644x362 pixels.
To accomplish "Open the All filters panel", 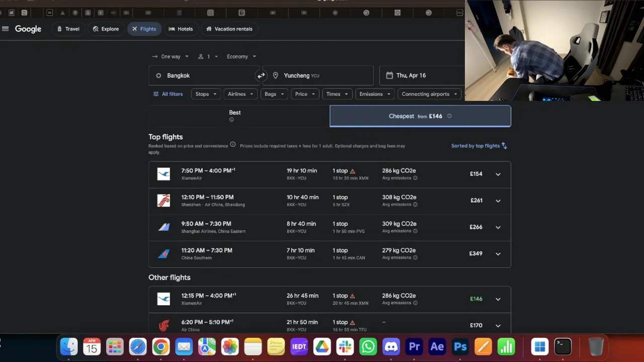I will (x=168, y=94).
